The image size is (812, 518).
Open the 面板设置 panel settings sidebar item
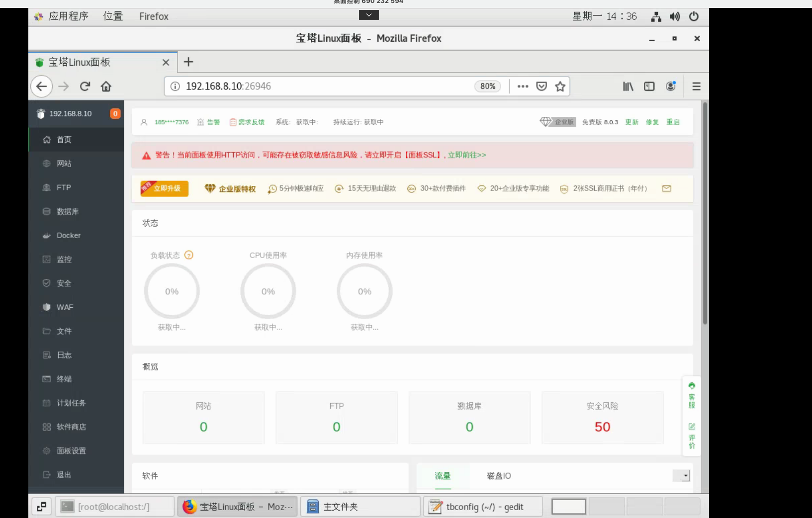76,450
